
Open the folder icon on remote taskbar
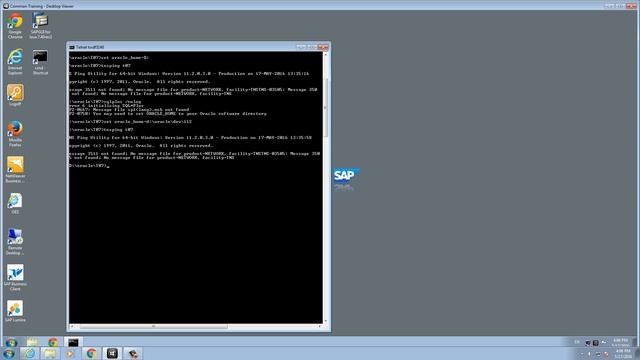point(33,342)
